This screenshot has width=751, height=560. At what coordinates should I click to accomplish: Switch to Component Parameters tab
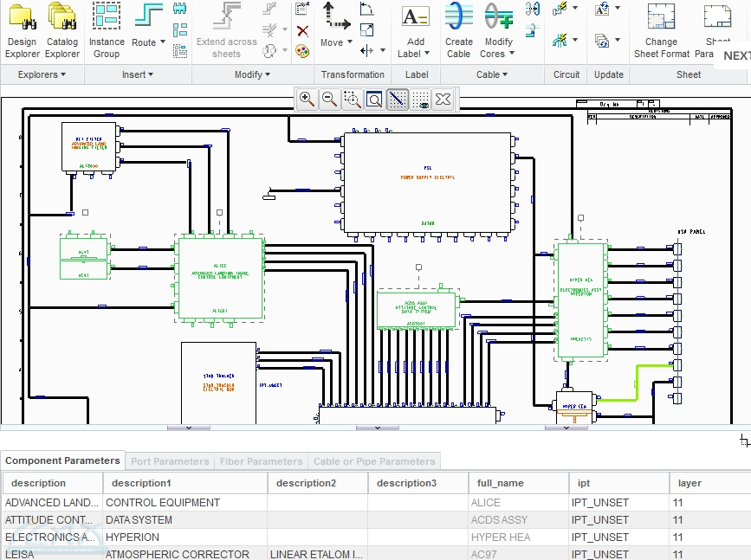62,460
